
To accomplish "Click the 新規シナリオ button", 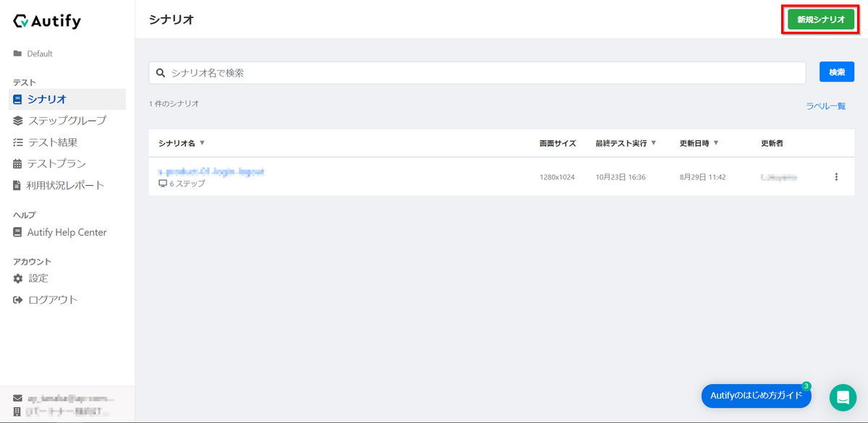I will pos(820,19).
